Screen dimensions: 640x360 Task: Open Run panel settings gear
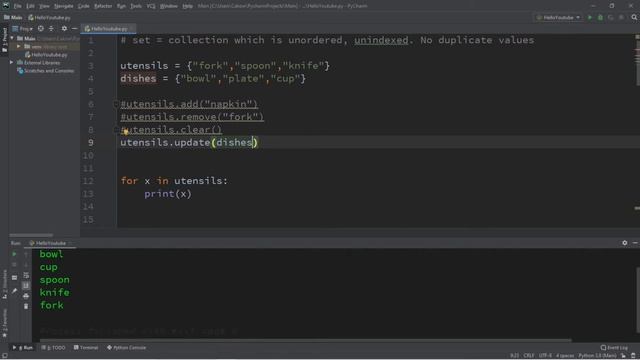point(624,243)
